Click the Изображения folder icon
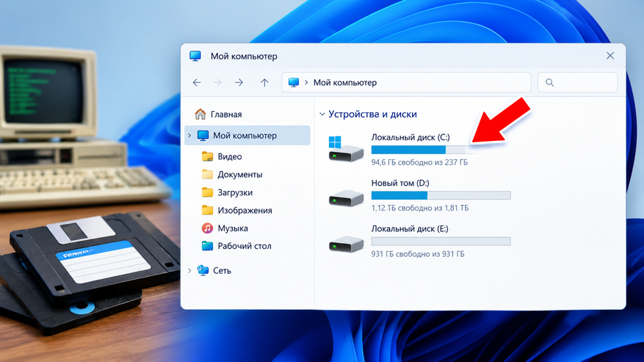 (207, 211)
